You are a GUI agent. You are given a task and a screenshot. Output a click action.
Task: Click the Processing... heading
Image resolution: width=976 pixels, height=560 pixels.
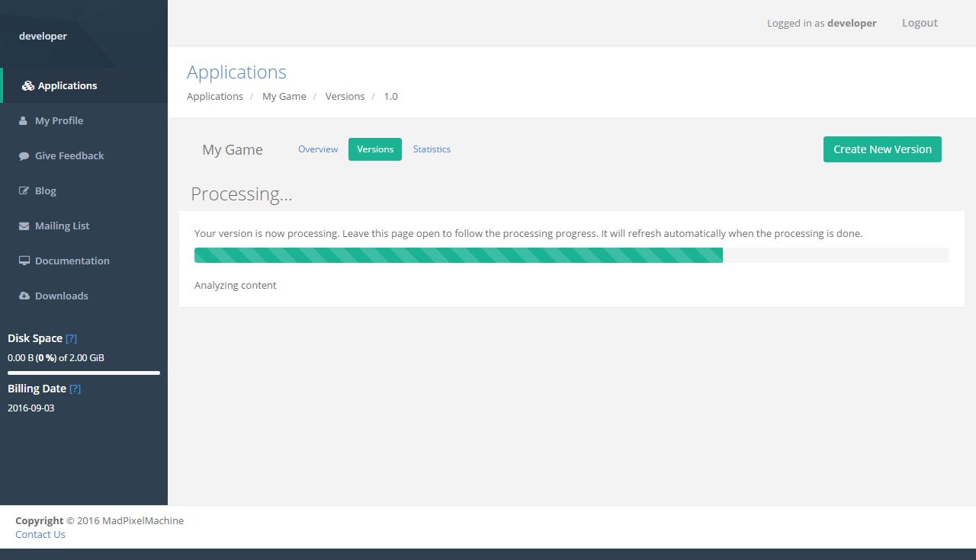242,194
